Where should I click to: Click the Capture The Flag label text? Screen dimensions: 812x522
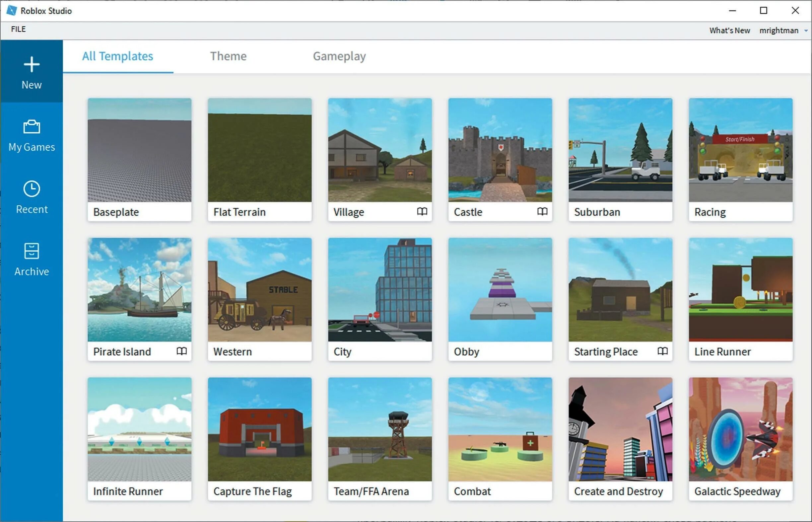coord(252,491)
